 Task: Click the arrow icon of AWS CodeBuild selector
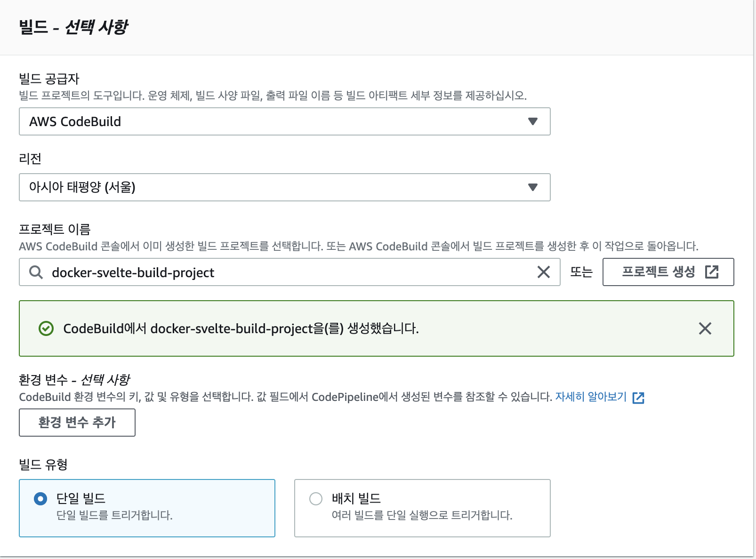533,121
